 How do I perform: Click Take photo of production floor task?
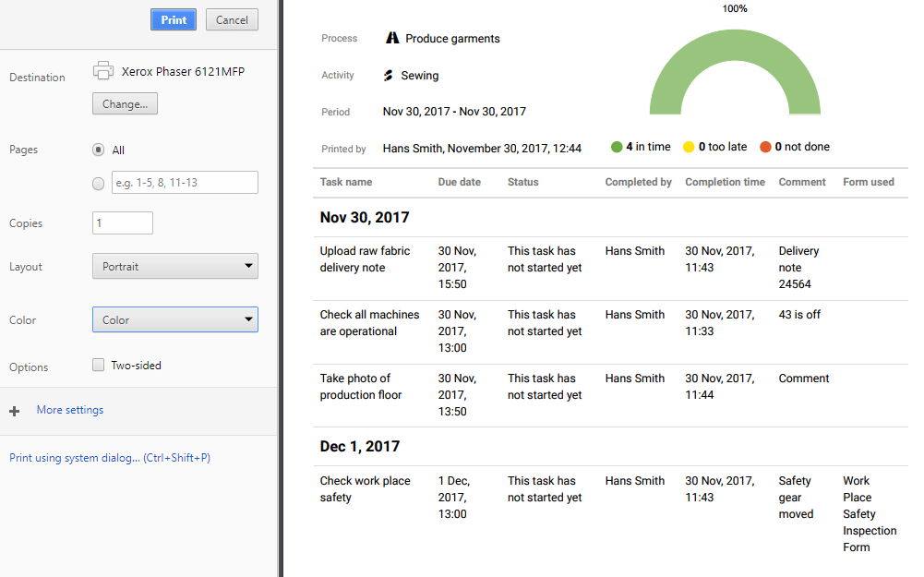[361, 387]
